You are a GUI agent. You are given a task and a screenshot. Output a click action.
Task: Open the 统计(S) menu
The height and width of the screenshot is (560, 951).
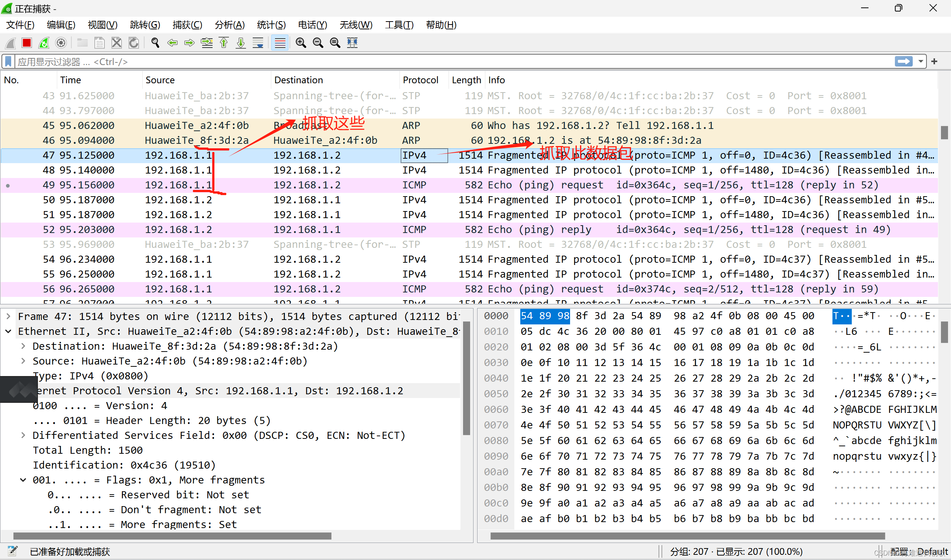click(x=271, y=25)
